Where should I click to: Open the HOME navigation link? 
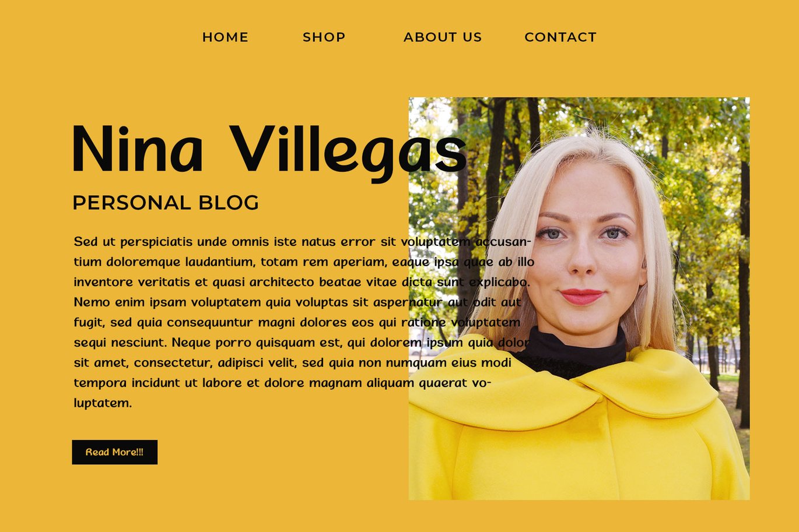pyautogui.click(x=225, y=37)
